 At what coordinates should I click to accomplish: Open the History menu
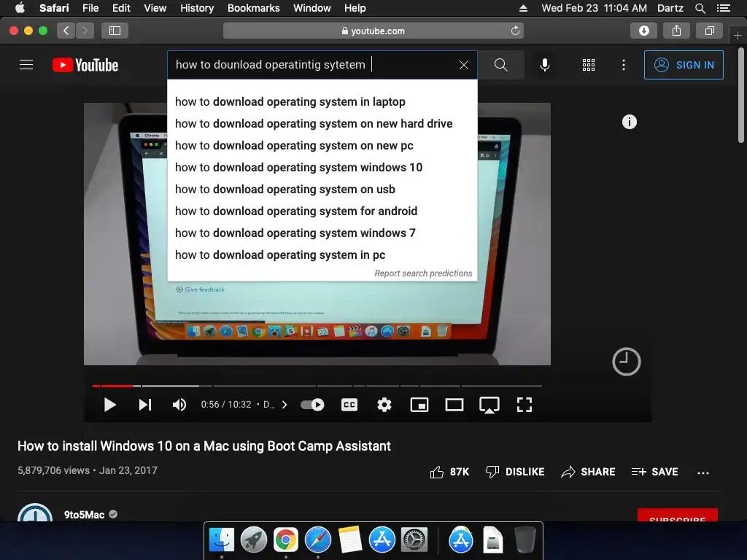click(x=197, y=8)
